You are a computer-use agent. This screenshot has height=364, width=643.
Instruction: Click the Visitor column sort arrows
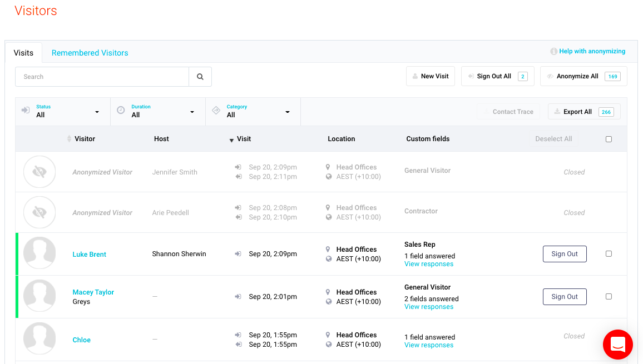pos(69,139)
